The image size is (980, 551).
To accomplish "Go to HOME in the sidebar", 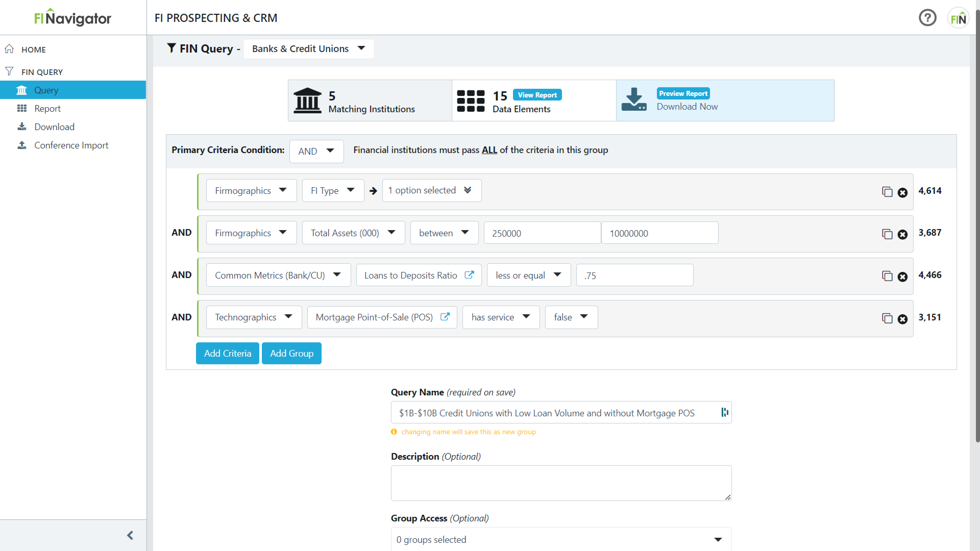I will pyautogui.click(x=33, y=49).
